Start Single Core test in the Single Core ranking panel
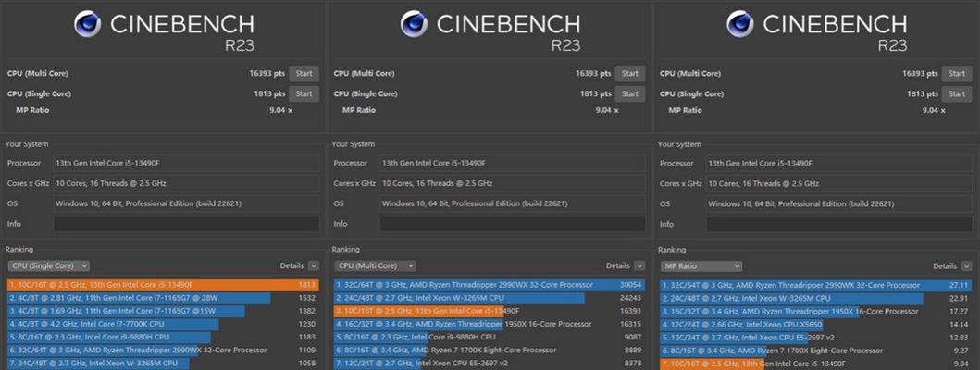The image size is (980, 370). point(304,93)
